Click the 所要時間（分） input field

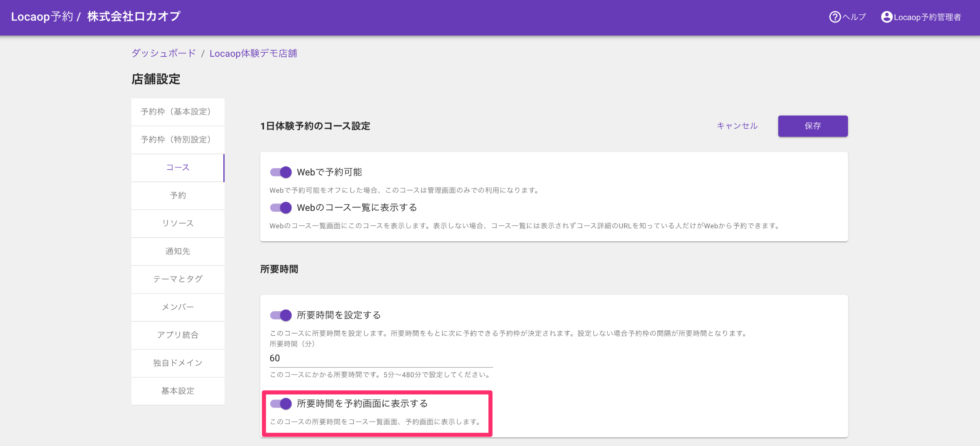381,358
